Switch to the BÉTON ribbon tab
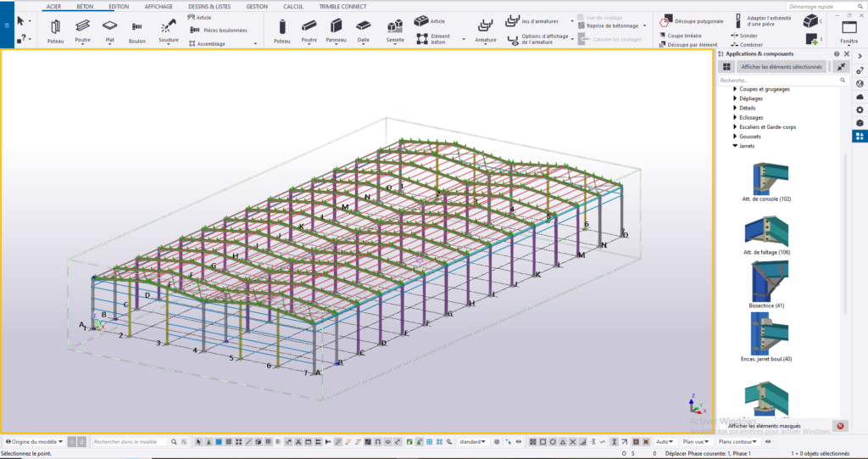868x459 pixels. [x=85, y=7]
